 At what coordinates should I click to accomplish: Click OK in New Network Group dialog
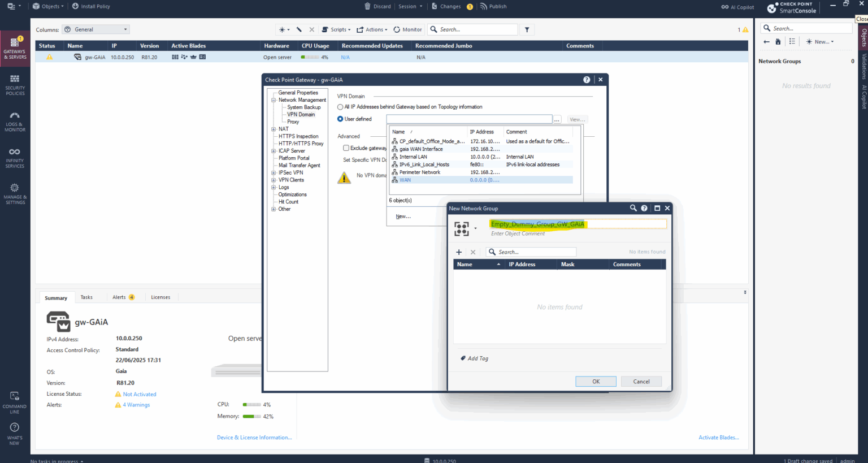[x=596, y=381]
